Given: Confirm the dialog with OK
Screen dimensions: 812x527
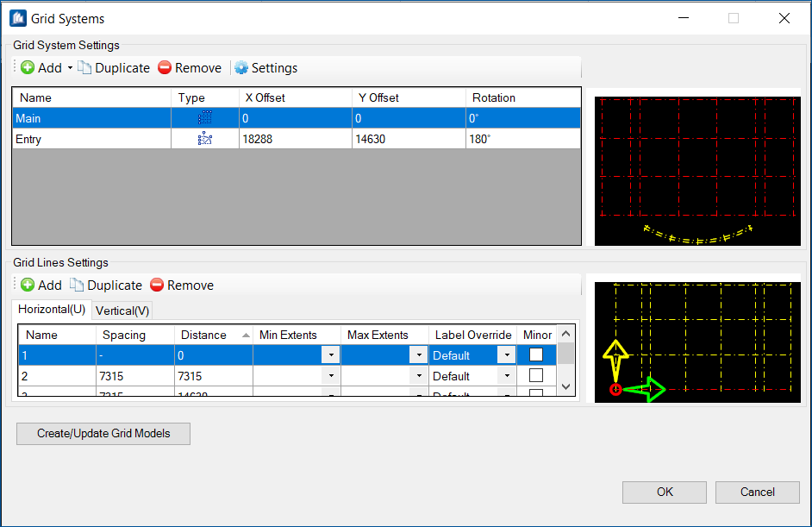Looking at the screenshot, I should [665, 492].
